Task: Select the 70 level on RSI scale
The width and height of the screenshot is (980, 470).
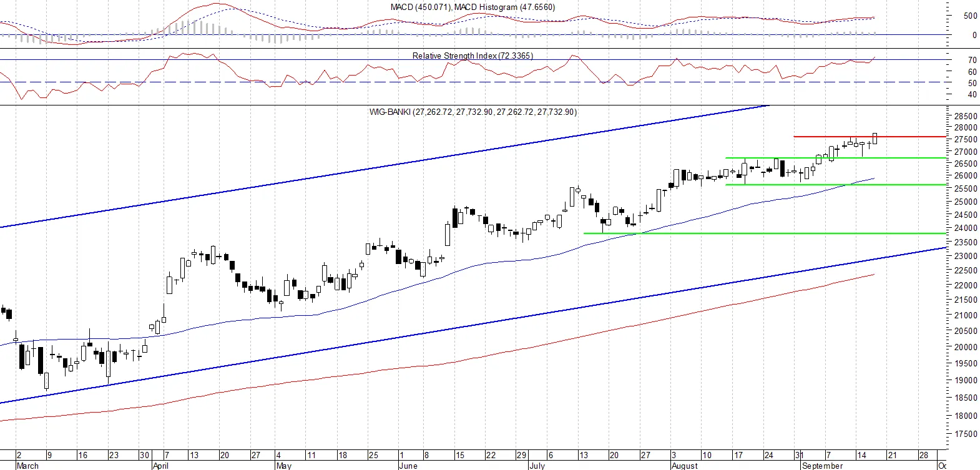Action: coord(973,61)
